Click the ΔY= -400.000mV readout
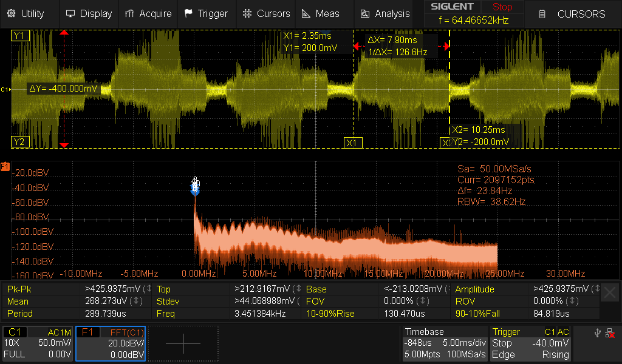622x364 pixels. point(63,89)
